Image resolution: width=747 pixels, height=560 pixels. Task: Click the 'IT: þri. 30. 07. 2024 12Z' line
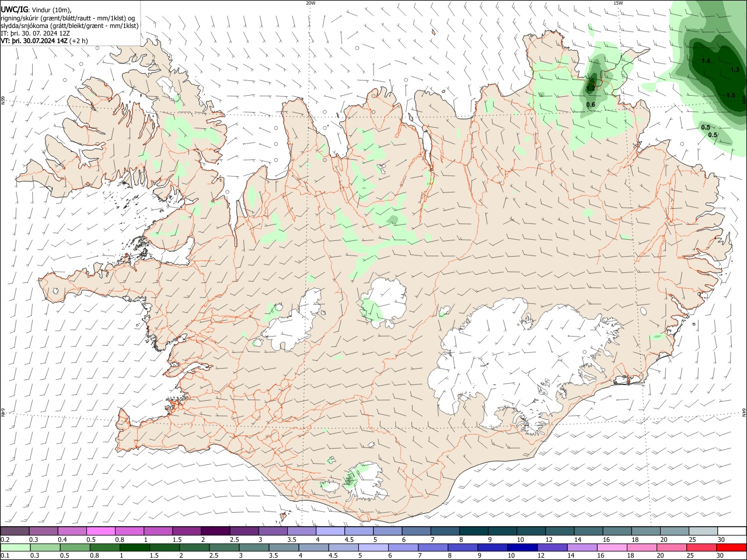36,33
